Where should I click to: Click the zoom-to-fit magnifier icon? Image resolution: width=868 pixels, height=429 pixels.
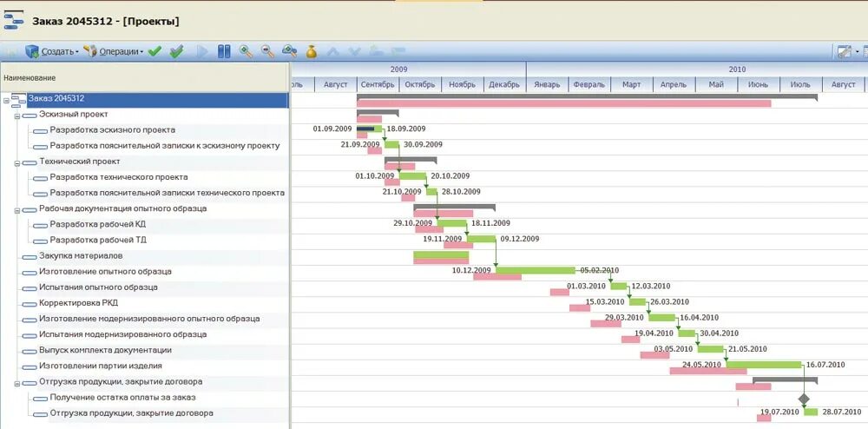coord(290,51)
